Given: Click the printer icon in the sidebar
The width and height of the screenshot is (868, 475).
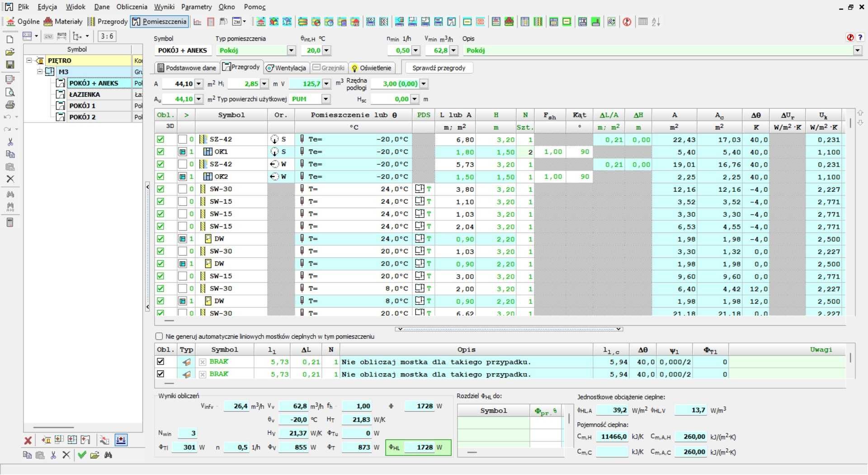Looking at the screenshot, I should [10, 105].
